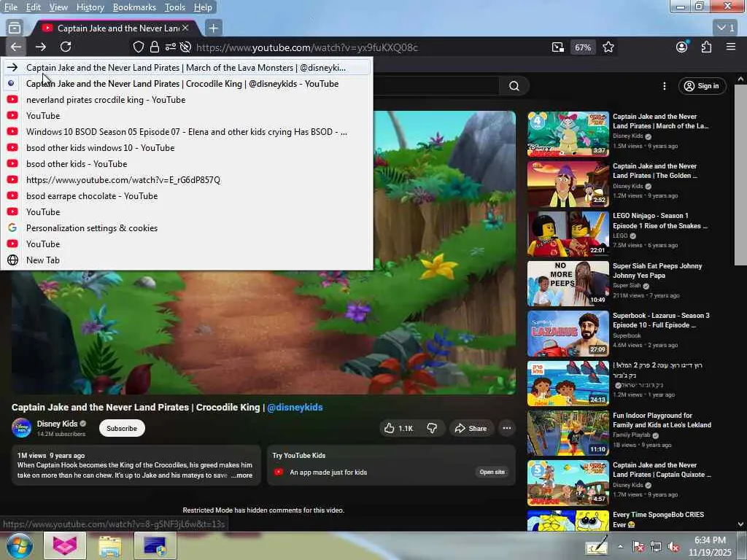The image size is (747, 560).
Task: Show hidden system tray icons arrow
Action: (x=620, y=546)
